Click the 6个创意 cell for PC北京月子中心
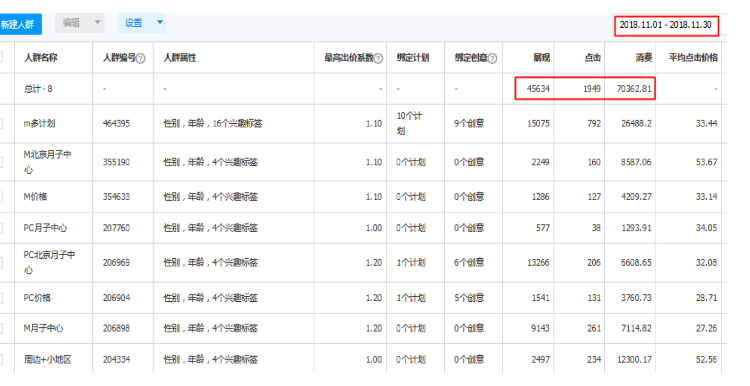750x386 pixels. click(469, 263)
